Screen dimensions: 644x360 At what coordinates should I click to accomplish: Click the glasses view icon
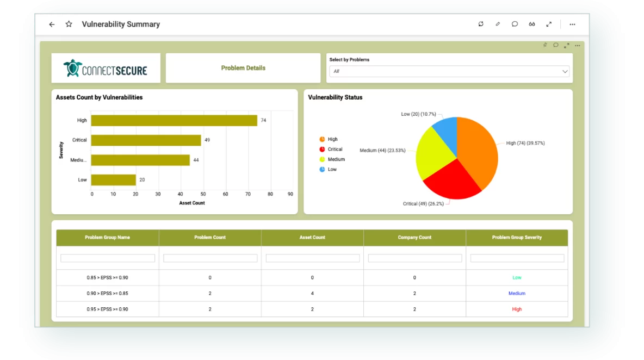(532, 24)
